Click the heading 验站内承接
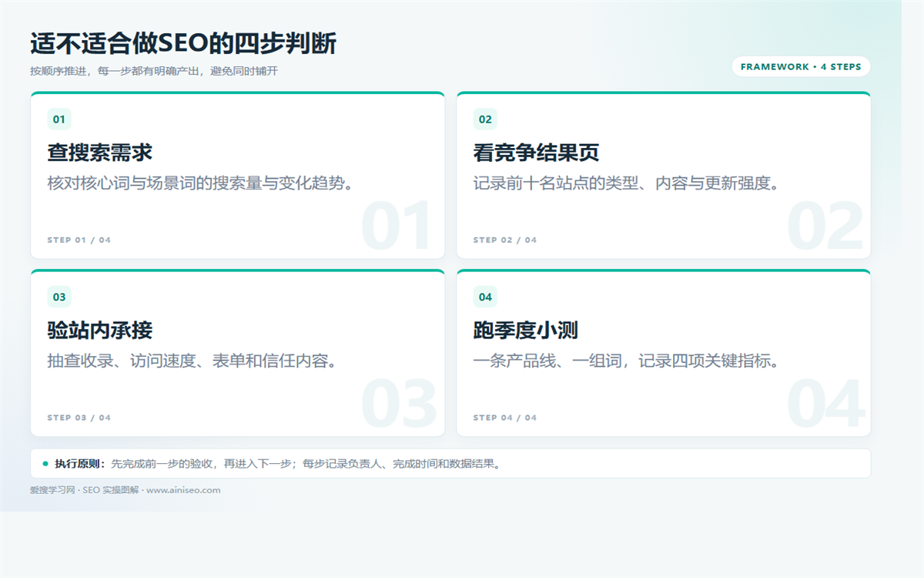This screenshot has width=924, height=578. [x=100, y=331]
